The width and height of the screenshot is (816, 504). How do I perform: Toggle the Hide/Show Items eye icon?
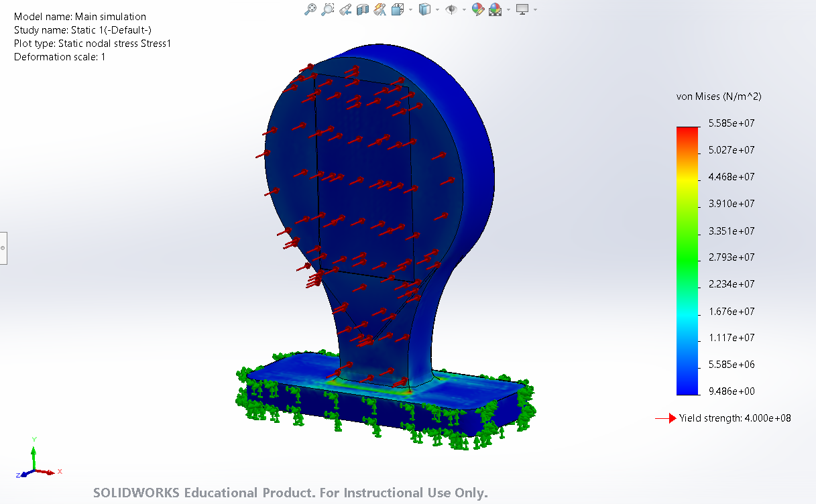(451, 9)
